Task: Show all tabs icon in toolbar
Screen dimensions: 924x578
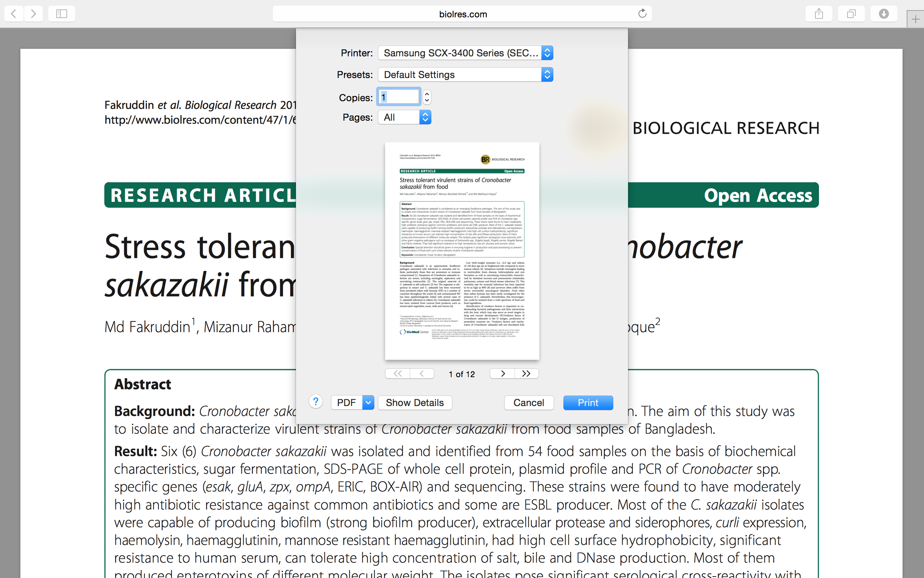Action: point(851,14)
